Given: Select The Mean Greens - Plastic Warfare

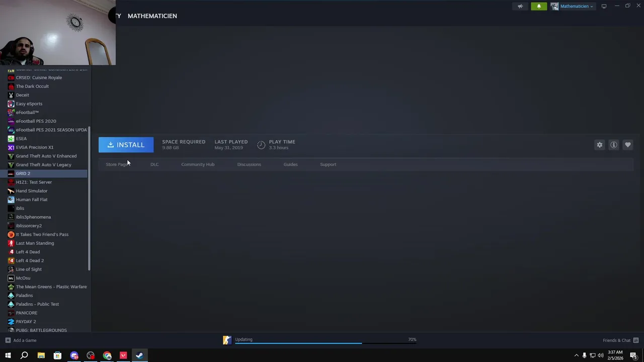Looking at the screenshot, I should point(47,287).
